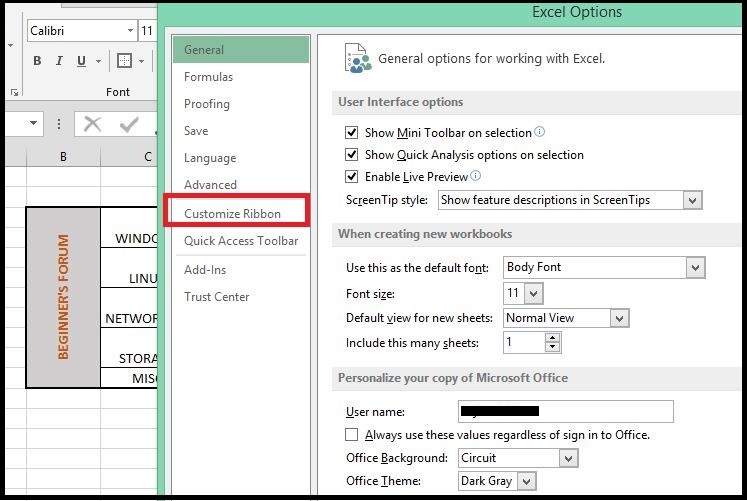Toggle Show Mini Toolbar on selection
The image size is (747, 501).
[x=352, y=132]
